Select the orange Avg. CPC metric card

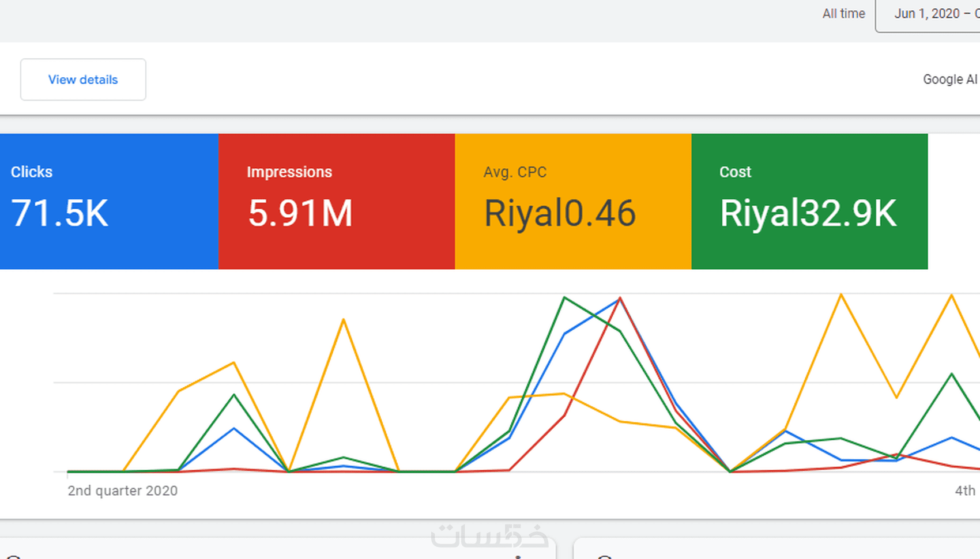574,201
